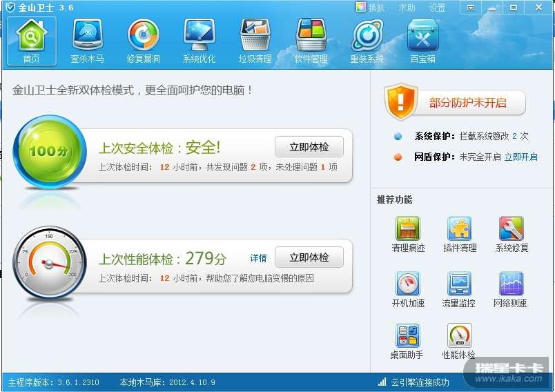Open the 系统优化 system optimization tab
This screenshot has height=392, width=555.
click(x=199, y=41)
